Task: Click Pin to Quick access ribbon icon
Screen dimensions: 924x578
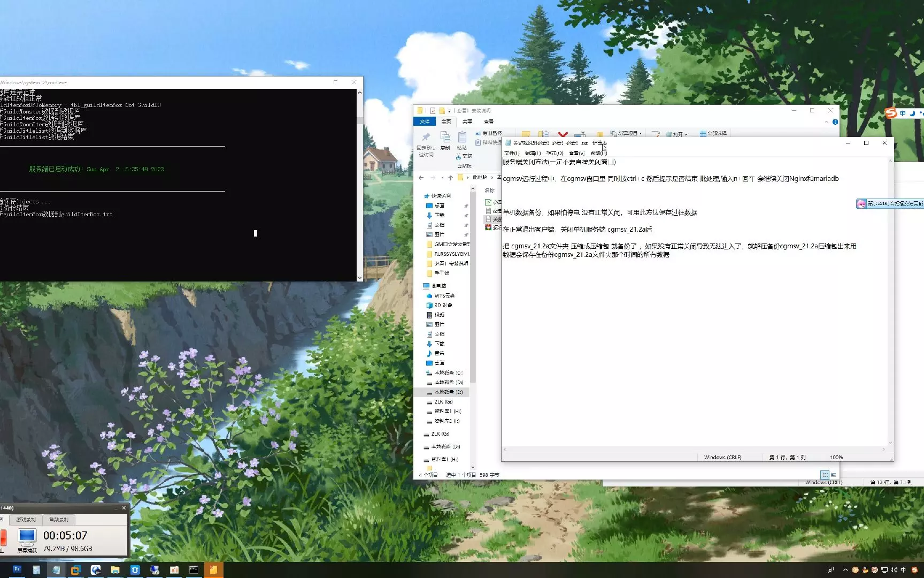Action: [426, 143]
